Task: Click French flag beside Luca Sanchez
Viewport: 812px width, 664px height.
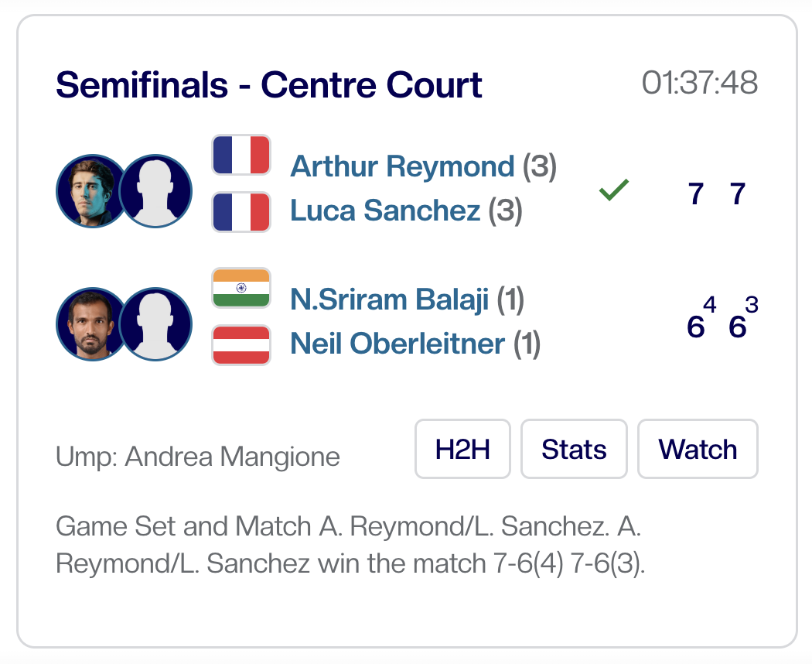Action: (x=241, y=212)
